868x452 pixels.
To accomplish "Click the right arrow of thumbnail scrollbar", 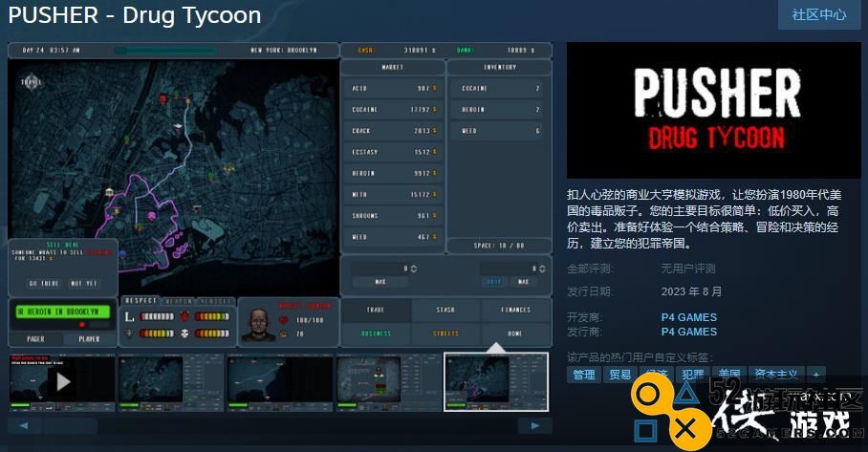I will [x=534, y=426].
